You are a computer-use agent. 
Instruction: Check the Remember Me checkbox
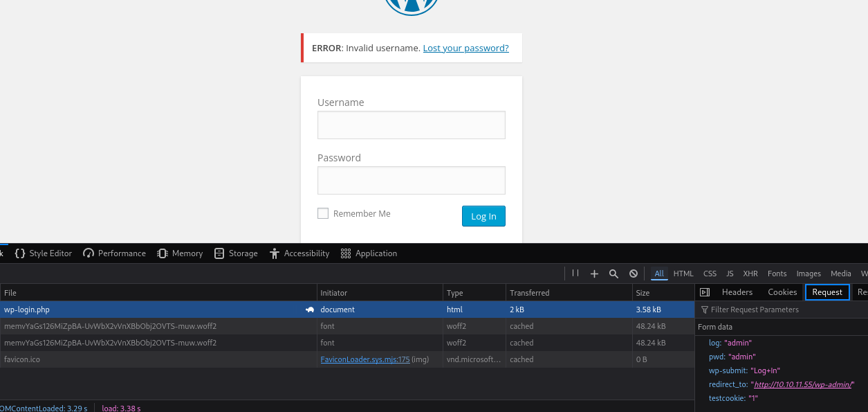[323, 213]
